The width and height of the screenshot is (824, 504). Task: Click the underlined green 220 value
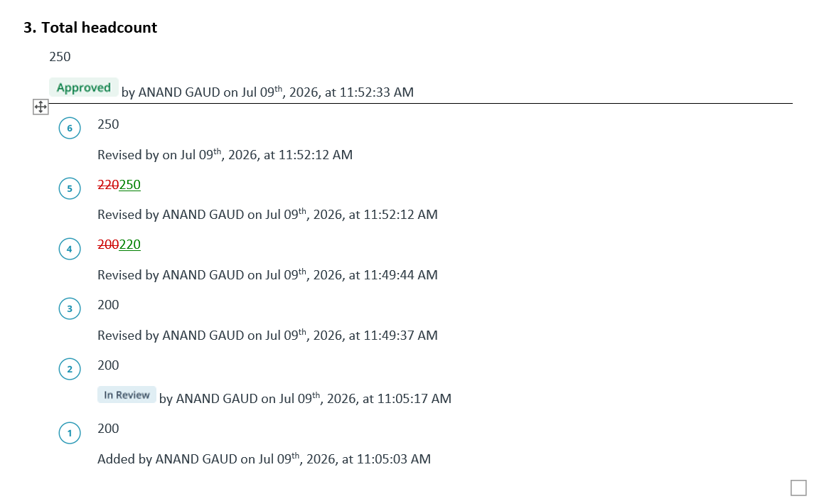tap(130, 245)
